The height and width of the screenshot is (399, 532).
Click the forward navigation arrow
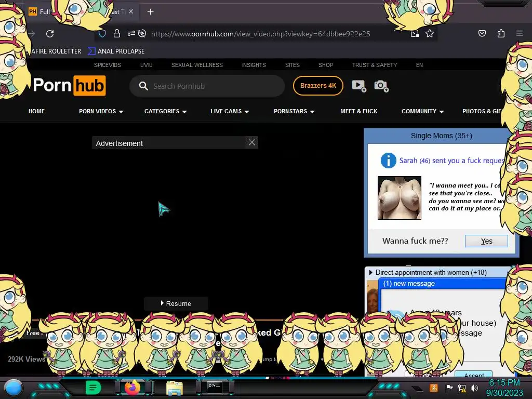[32, 34]
